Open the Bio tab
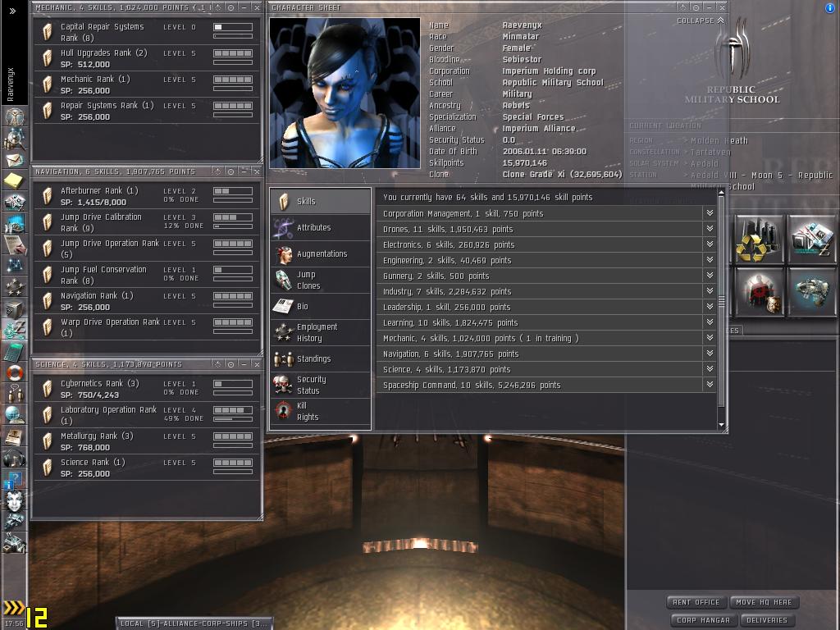The width and height of the screenshot is (840, 630). click(x=320, y=307)
